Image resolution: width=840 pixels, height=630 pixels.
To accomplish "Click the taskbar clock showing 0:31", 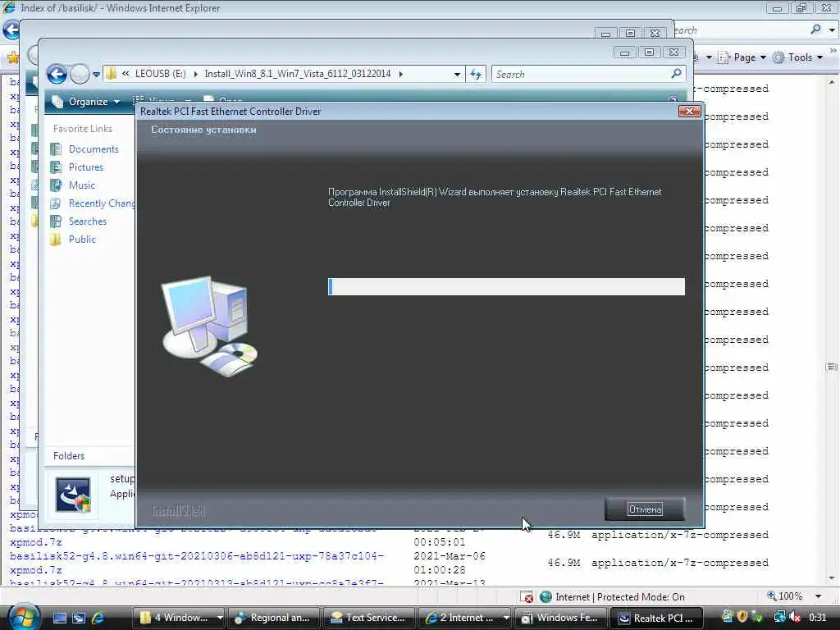I will tap(817, 618).
